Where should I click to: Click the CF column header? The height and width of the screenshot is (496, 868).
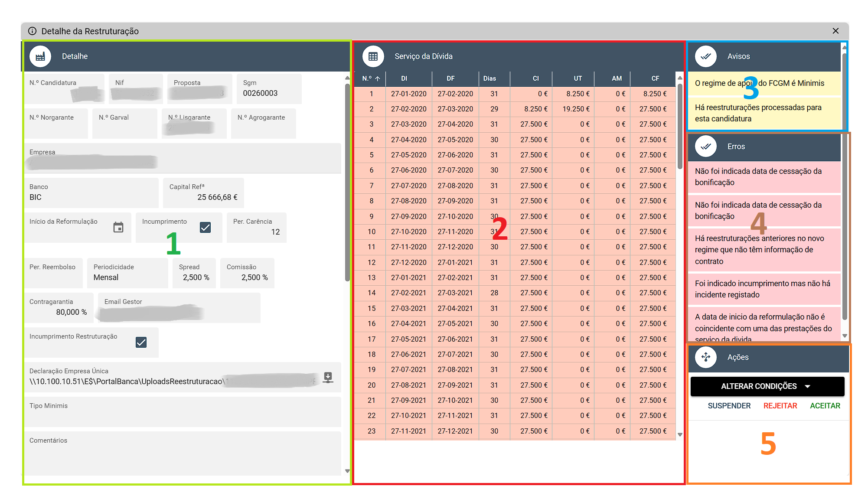[x=655, y=78]
